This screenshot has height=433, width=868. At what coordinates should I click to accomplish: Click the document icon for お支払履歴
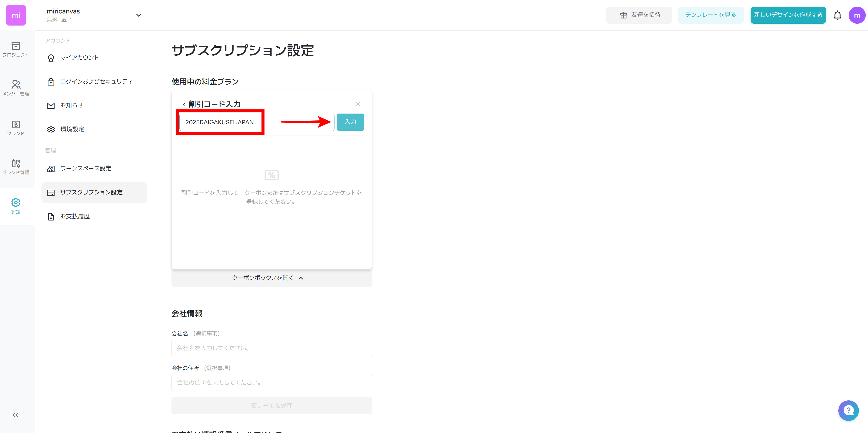coord(51,217)
